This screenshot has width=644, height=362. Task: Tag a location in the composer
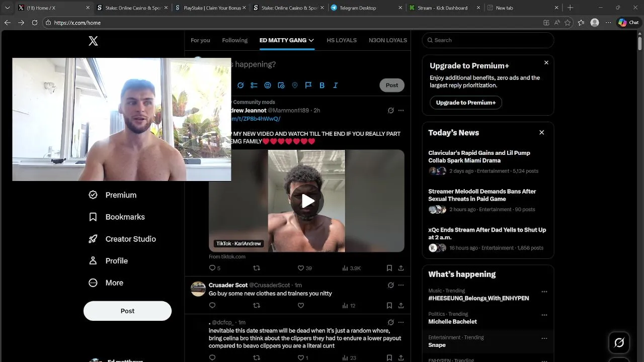pyautogui.click(x=295, y=85)
